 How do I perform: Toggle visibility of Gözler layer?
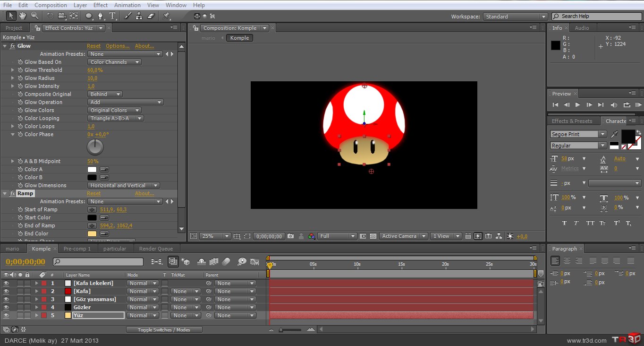[6, 308]
